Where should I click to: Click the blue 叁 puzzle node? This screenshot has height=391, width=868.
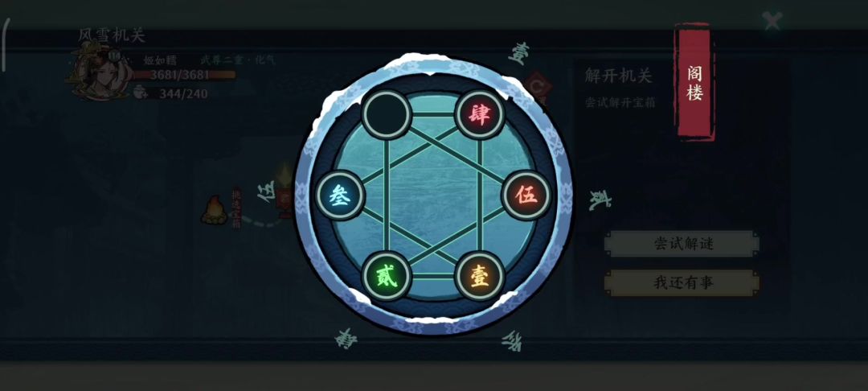[x=340, y=195]
